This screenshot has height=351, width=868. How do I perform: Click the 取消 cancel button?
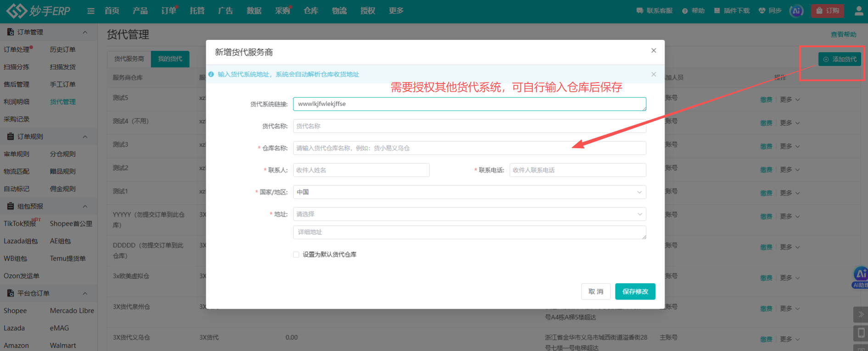[596, 292]
